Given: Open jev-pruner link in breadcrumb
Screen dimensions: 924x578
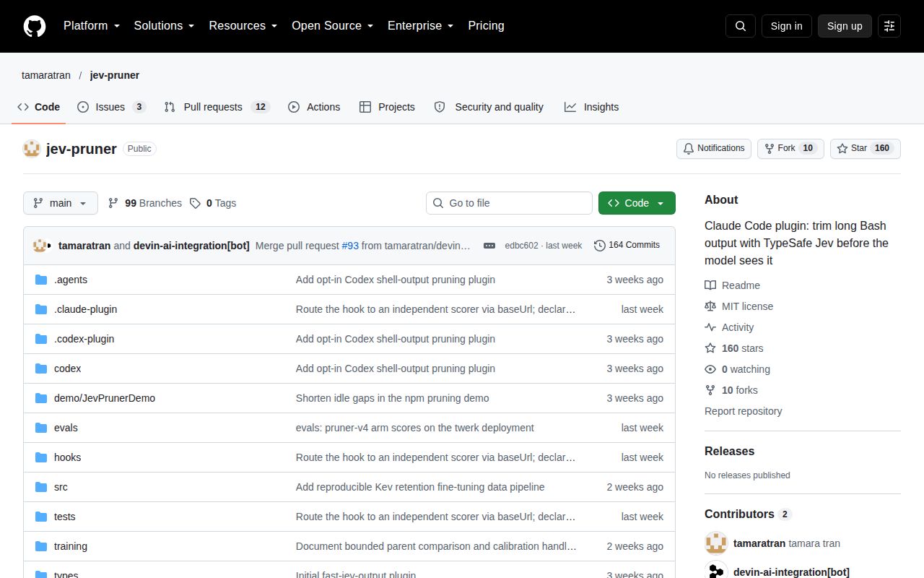Looking at the screenshot, I should [115, 75].
